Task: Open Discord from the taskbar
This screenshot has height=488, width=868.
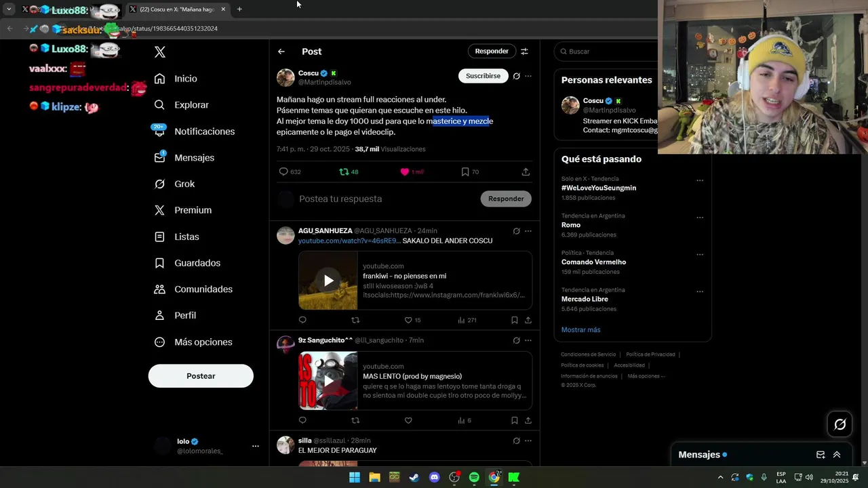Action: (435, 478)
